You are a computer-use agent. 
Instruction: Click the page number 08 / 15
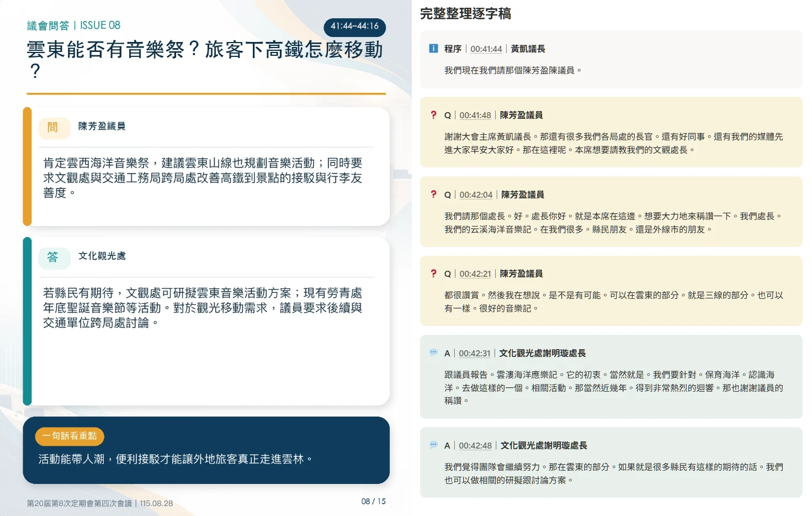coord(373,502)
